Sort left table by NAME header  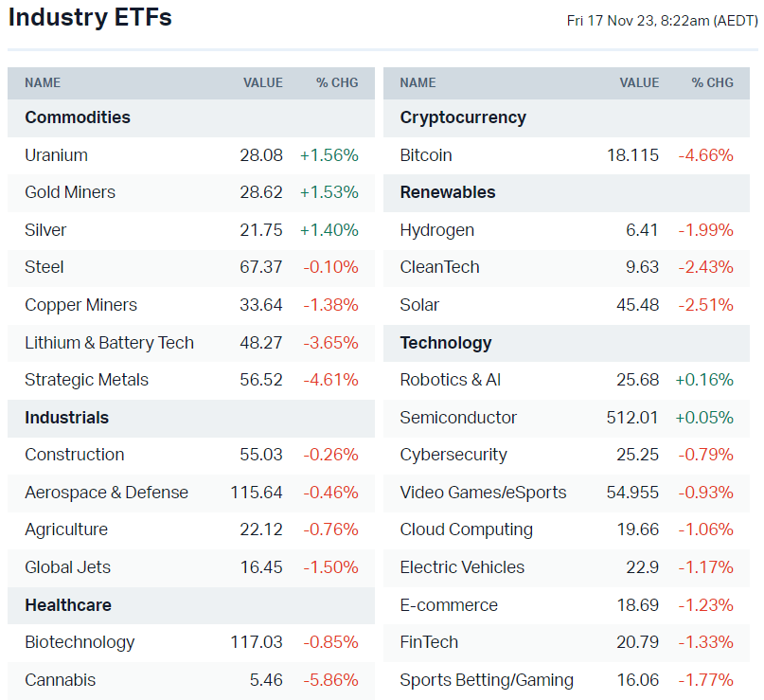coord(43,82)
